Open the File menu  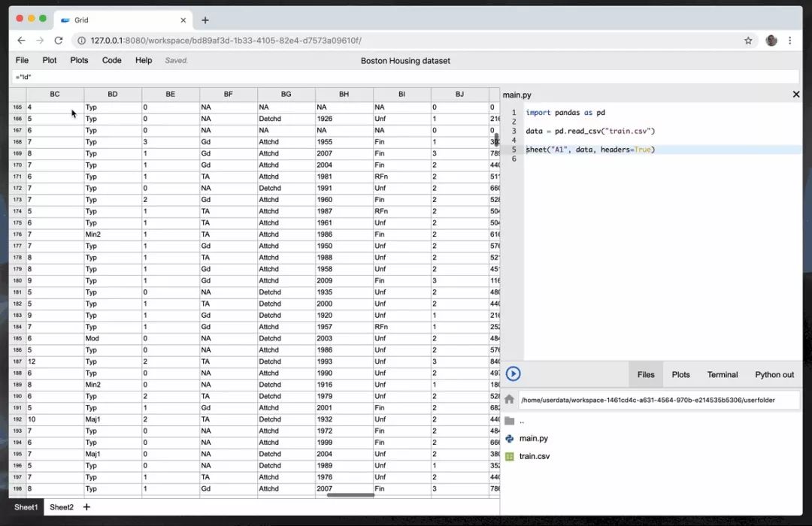pyautogui.click(x=22, y=60)
